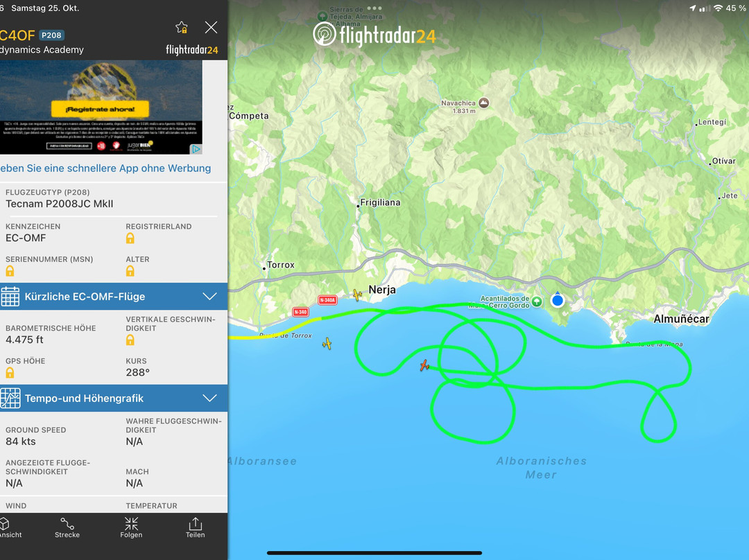This screenshot has height=560, width=749.
Task: Tap the blue current location marker
Action: click(x=558, y=300)
